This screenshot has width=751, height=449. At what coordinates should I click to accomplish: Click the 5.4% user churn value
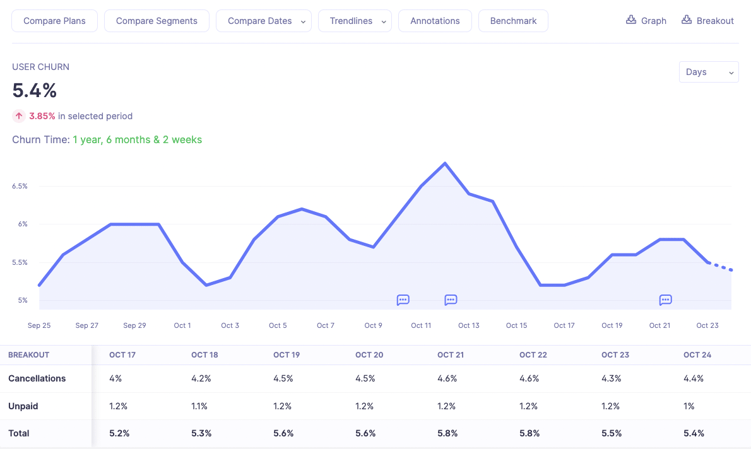tap(34, 91)
